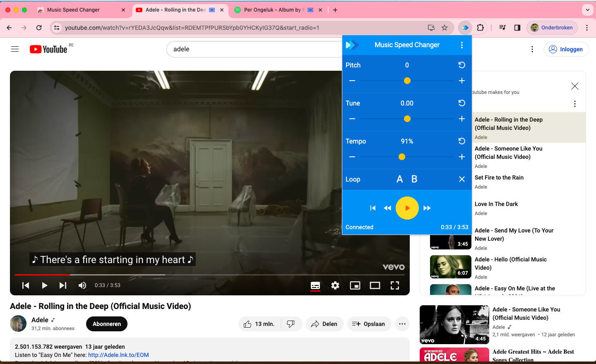The image size is (596, 364).
Task: Increase Tune with the plus icon
Action: coord(462,119)
